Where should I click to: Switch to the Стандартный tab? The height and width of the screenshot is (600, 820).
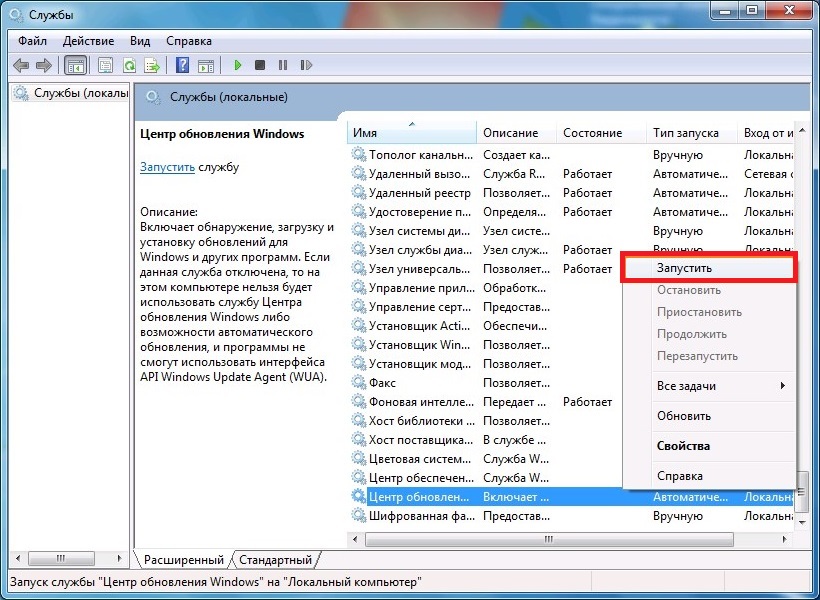(x=275, y=560)
